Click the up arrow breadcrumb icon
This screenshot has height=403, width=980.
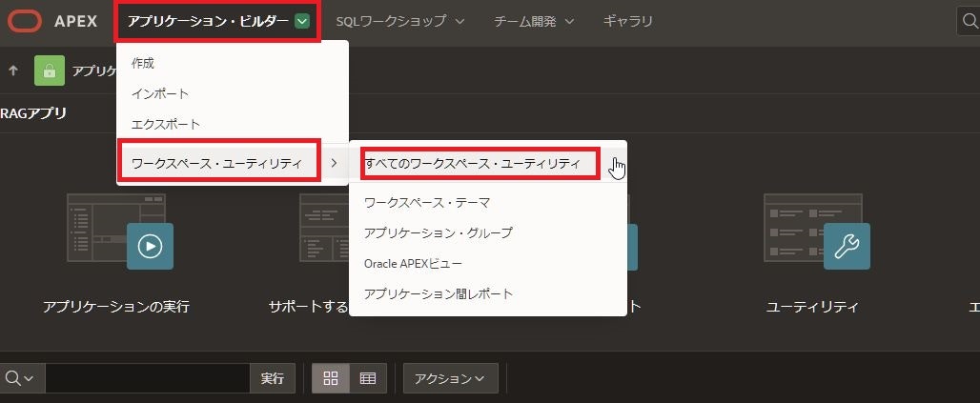(13, 71)
